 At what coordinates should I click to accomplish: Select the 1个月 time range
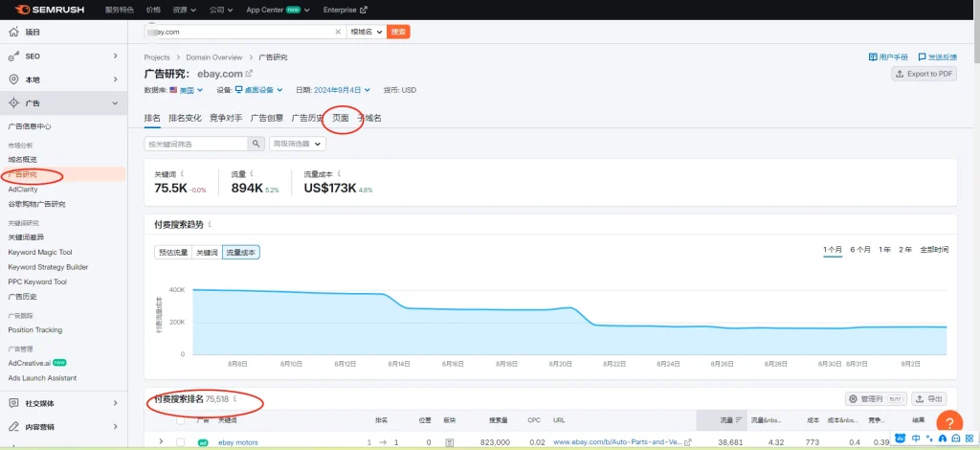point(833,249)
